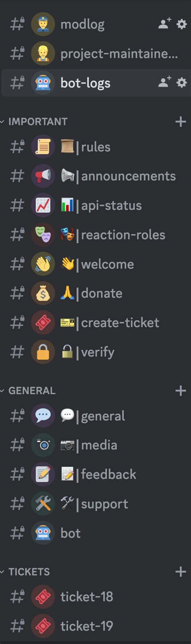Open the rules channel
191x644 pixels.
pyautogui.click(x=95, y=147)
